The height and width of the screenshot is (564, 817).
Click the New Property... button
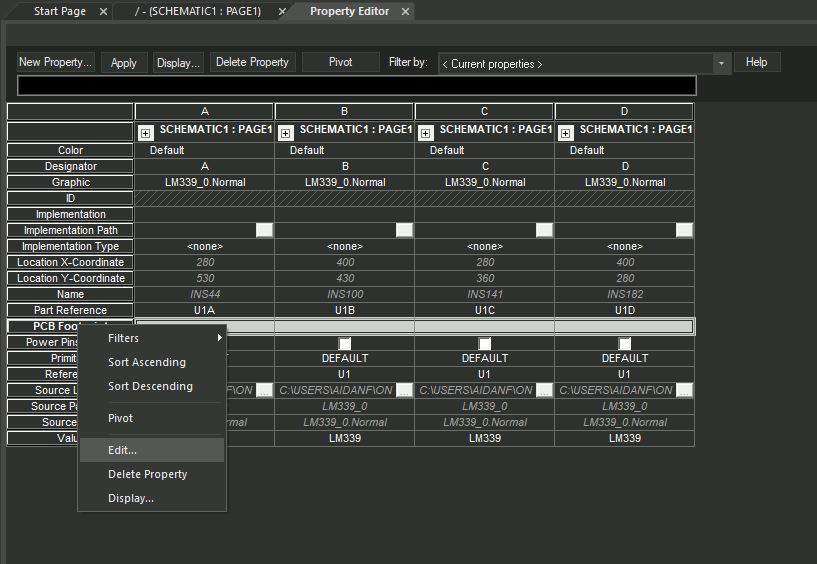pyautogui.click(x=56, y=62)
